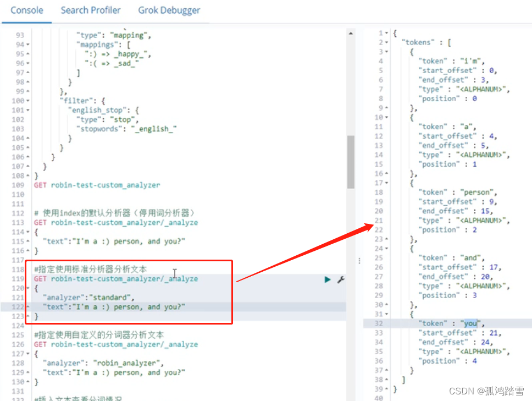The image size is (532, 401).
Task: Click the token "person" output line
Action: pyautogui.click(x=458, y=192)
